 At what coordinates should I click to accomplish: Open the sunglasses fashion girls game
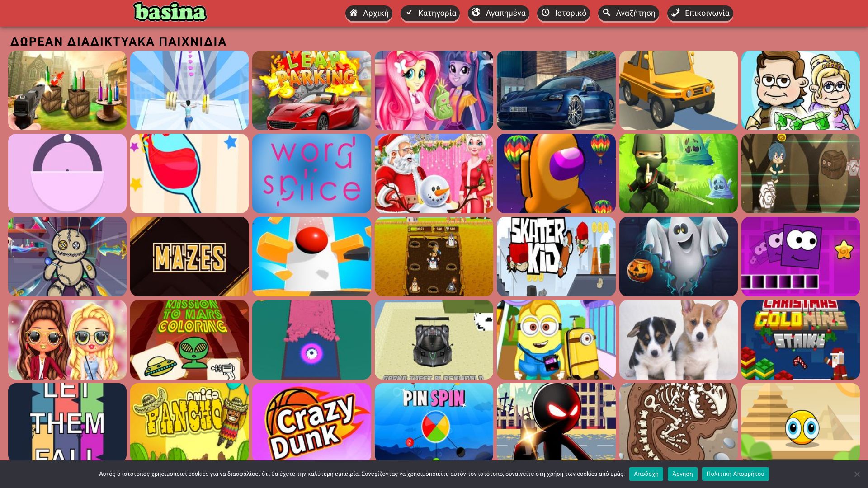click(x=67, y=340)
